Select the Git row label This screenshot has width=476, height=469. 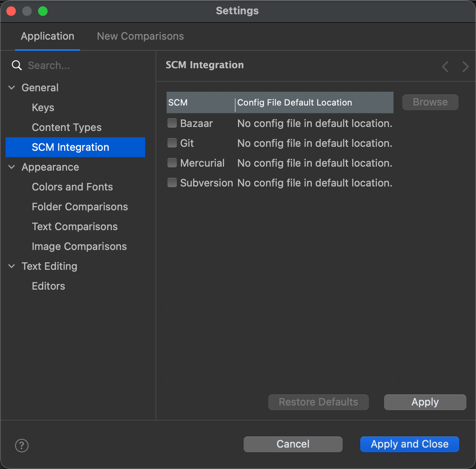[x=187, y=143]
